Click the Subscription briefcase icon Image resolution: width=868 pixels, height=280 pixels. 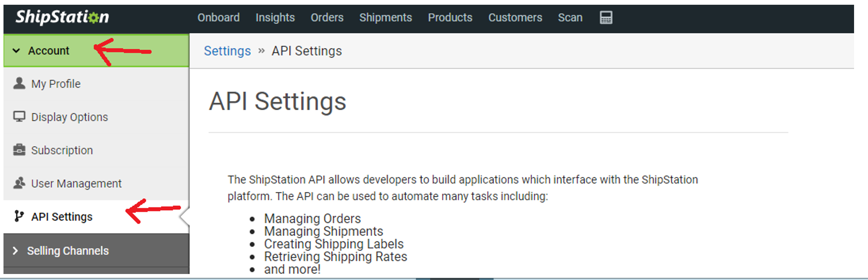tap(19, 150)
